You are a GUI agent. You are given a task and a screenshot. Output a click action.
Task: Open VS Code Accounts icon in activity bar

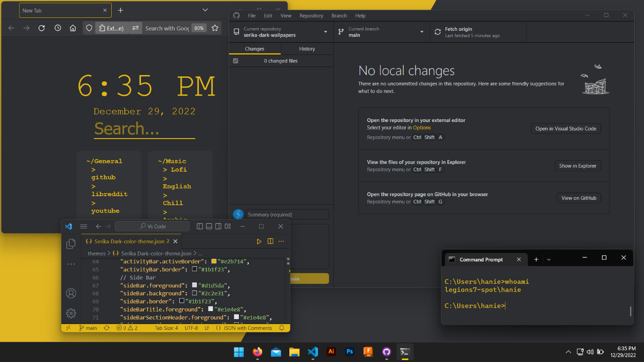(x=71, y=293)
